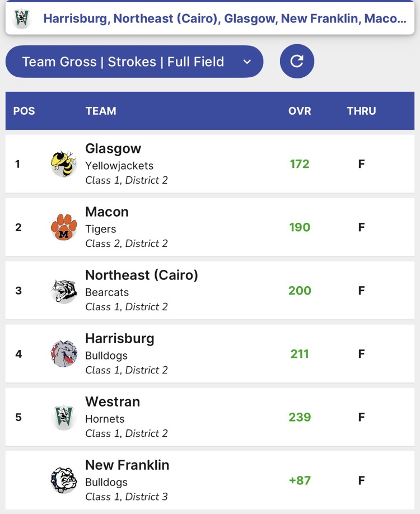Sort by the OVR column header
The image size is (420, 514).
[300, 111]
